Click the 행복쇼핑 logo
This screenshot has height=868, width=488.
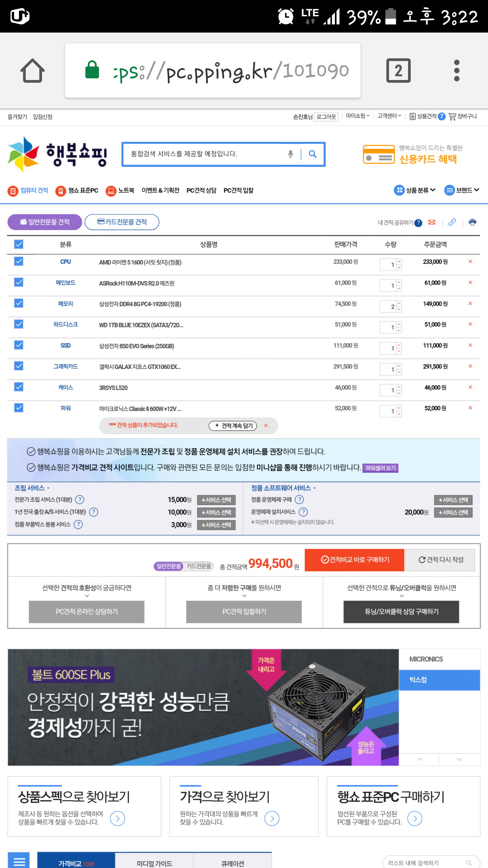tap(58, 155)
